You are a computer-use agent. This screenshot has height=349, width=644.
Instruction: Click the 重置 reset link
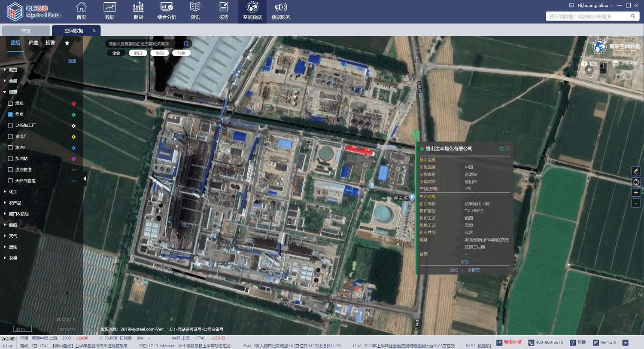click(72, 61)
